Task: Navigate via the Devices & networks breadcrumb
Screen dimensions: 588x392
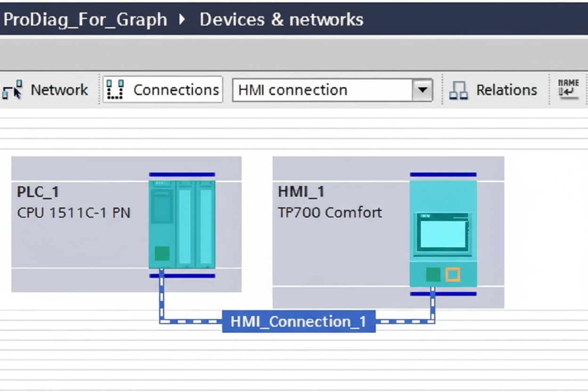Action: [280, 19]
